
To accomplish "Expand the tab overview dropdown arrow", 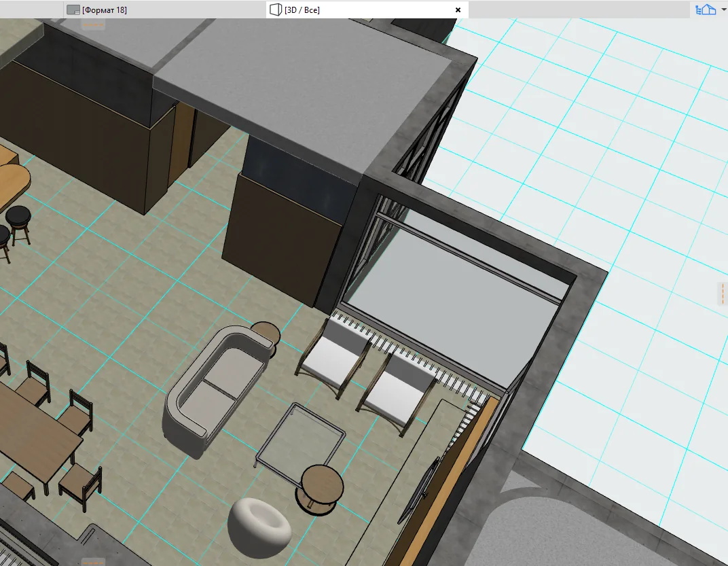I will (723, 10).
